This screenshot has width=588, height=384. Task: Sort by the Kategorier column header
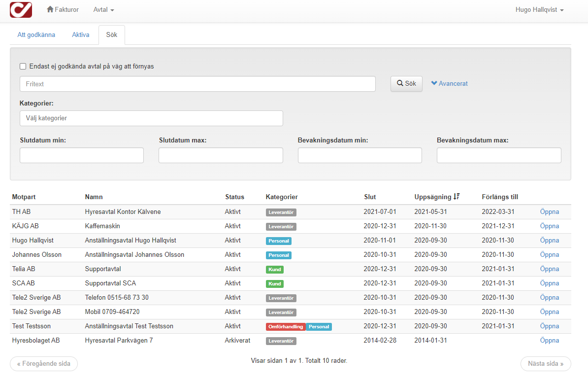(x=282, y=197)
